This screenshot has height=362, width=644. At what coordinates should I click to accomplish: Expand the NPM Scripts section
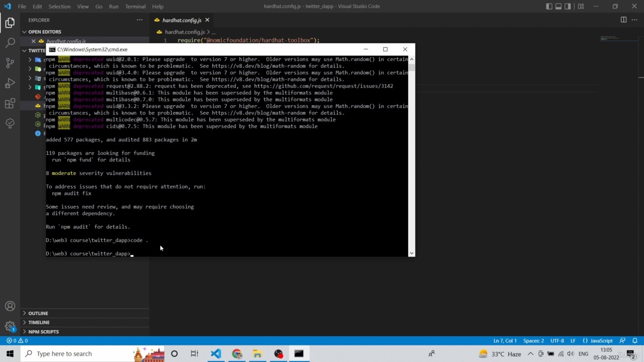click(x=85, y=332)
